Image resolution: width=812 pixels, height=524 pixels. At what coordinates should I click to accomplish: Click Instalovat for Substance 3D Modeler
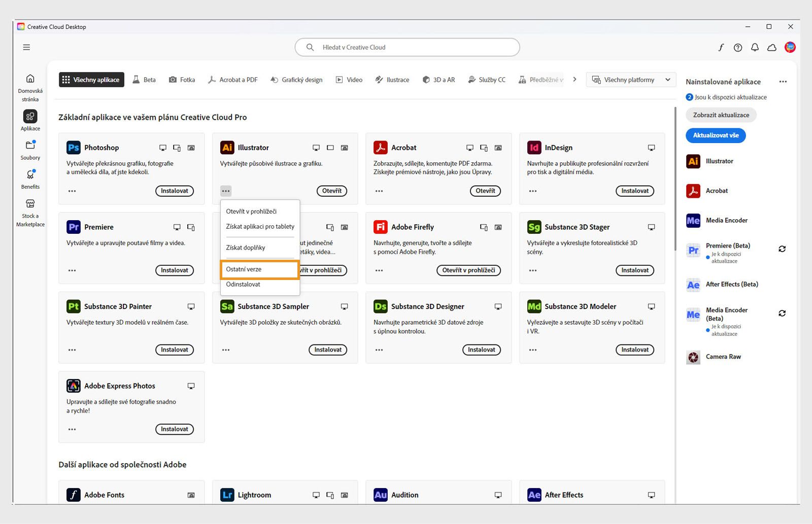coord(635,350)
